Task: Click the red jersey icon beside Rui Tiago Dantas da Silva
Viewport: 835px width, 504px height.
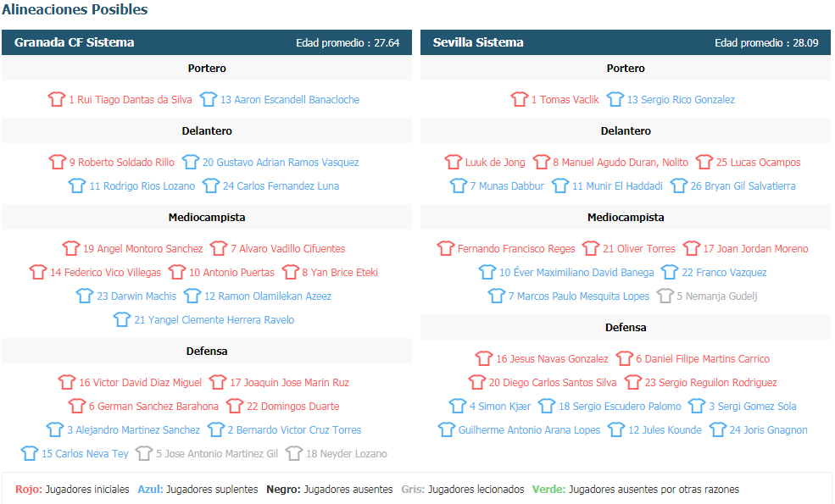Action: click(57, 99)
